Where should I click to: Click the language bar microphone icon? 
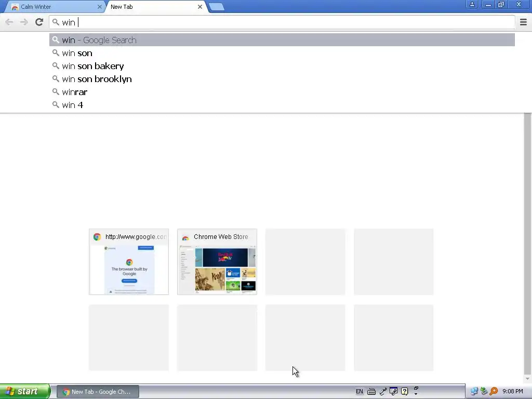point(383,392)
